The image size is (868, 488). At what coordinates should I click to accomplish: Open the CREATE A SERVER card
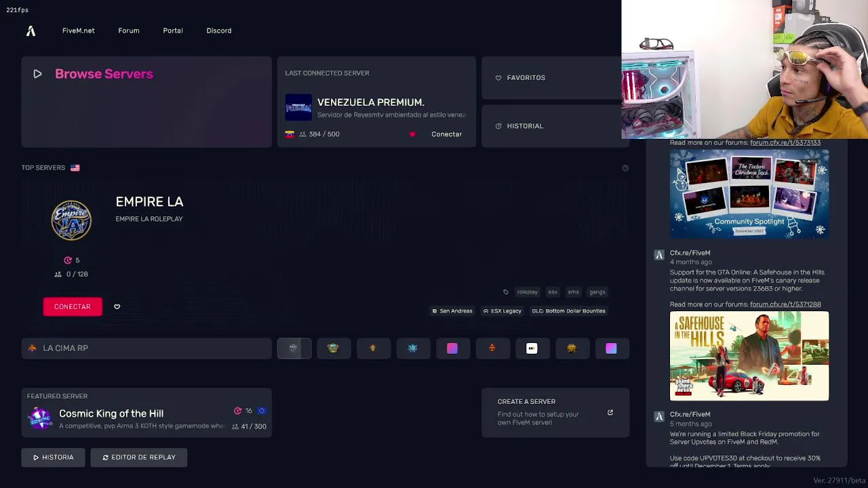[x=555, y=412]
